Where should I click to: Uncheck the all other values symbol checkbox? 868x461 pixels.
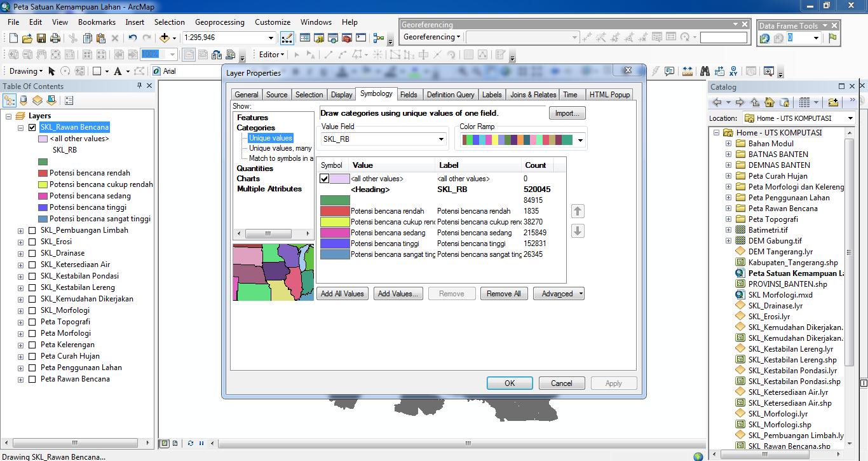(324, 179)
